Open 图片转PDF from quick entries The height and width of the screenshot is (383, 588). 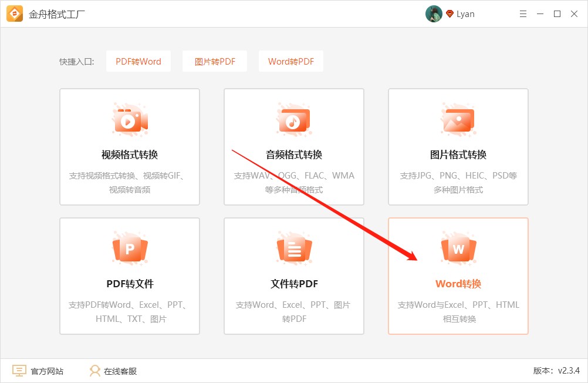214,61
